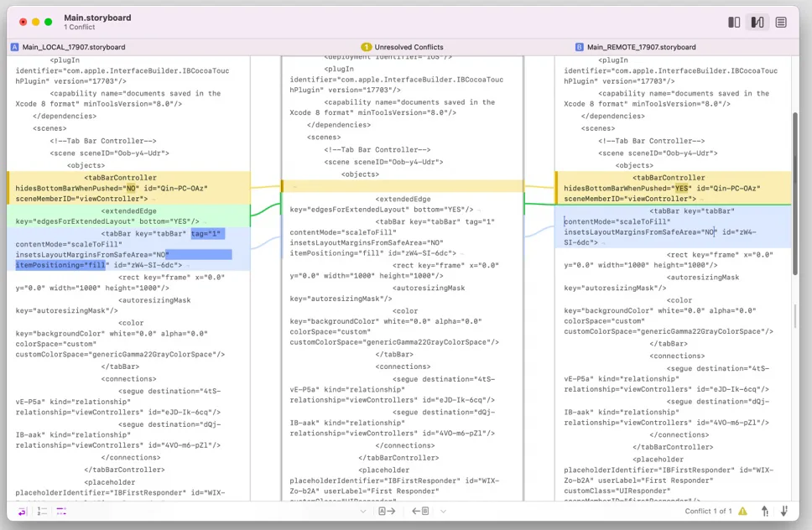Select the Unresolved Conflicts header
Viewport: 812px width, 530px height.
(x=409, y=47)
